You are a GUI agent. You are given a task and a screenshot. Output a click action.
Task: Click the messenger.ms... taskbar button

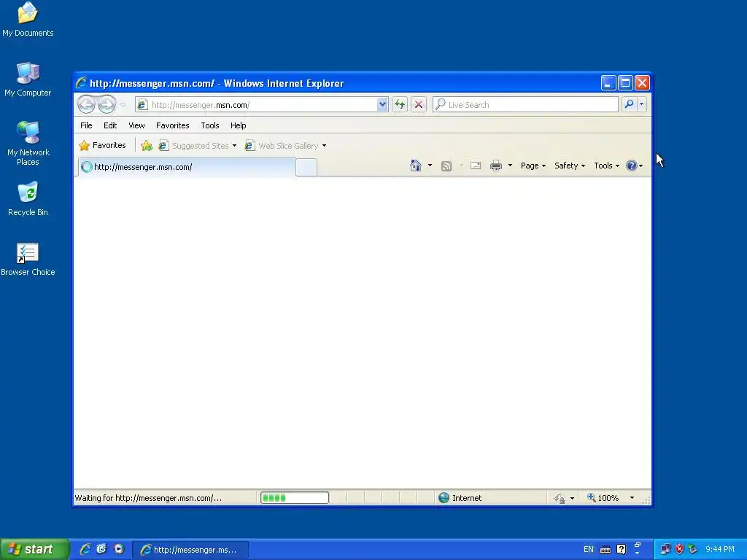[190, 550]
